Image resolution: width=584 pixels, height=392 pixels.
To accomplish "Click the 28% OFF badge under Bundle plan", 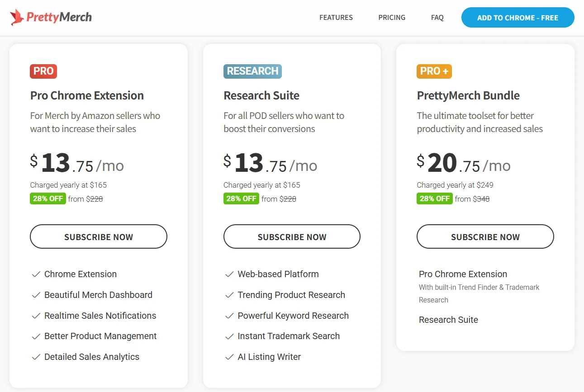I will pos(434,198).
